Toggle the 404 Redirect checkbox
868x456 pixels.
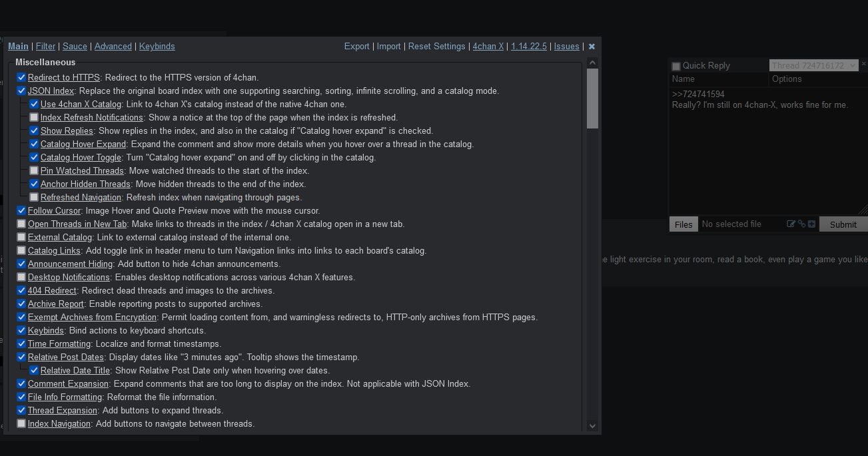tap(21, 290)
